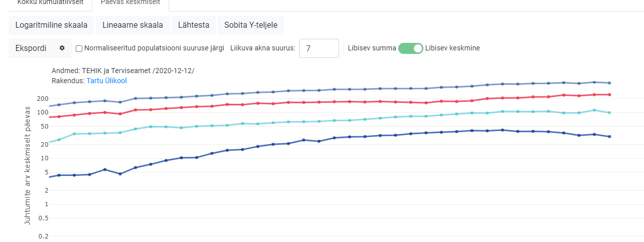
Task: Click last data point on red line
Action: pyautogui.click(x=610, y=95)
